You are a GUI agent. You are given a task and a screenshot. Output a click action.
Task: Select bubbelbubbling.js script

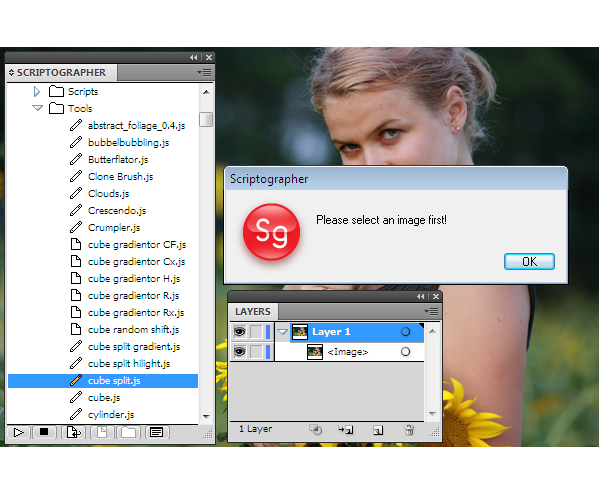(129, 142)
